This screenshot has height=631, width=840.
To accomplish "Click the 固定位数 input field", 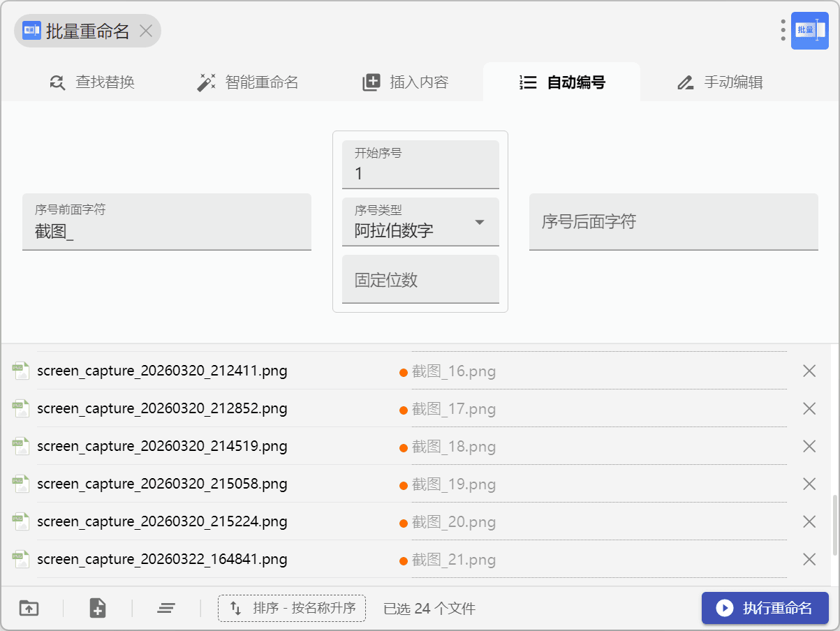I will point(420,280).
